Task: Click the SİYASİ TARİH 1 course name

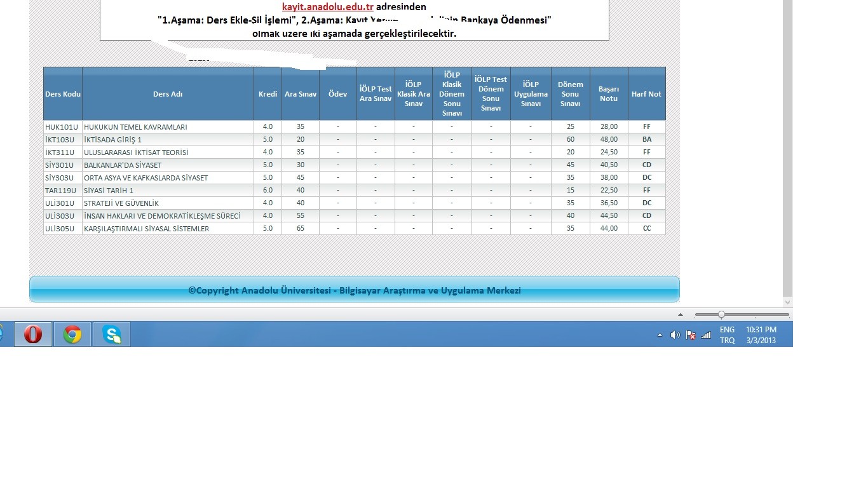Action: [109, 191]
